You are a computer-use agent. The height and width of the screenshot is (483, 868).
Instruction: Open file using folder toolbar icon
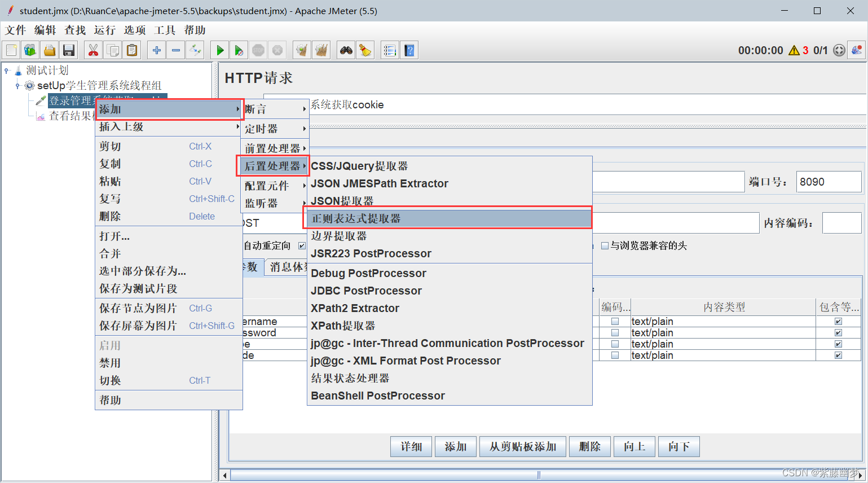pyautogui.click(x=50, y=50)
